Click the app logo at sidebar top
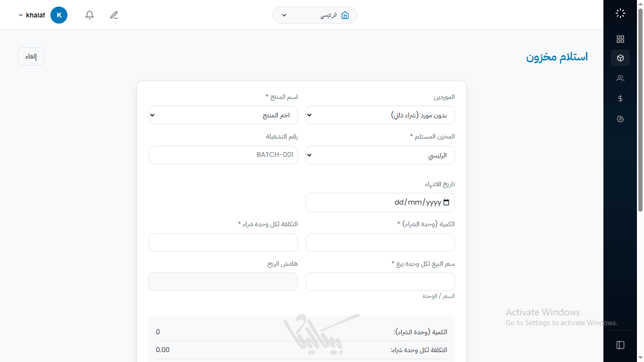The width and height of the screenshot is (644, 362). [620, 14]
